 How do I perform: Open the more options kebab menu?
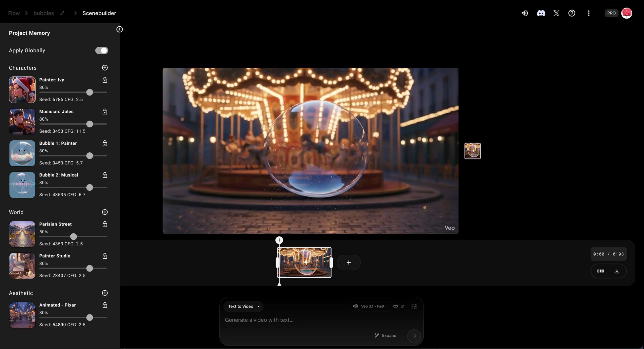(589, 13)
